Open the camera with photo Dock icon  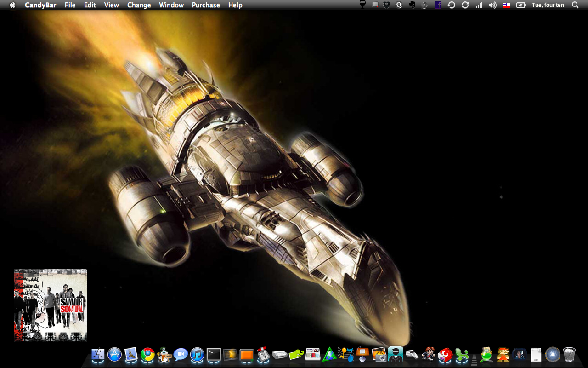click(x=379, y=354)
